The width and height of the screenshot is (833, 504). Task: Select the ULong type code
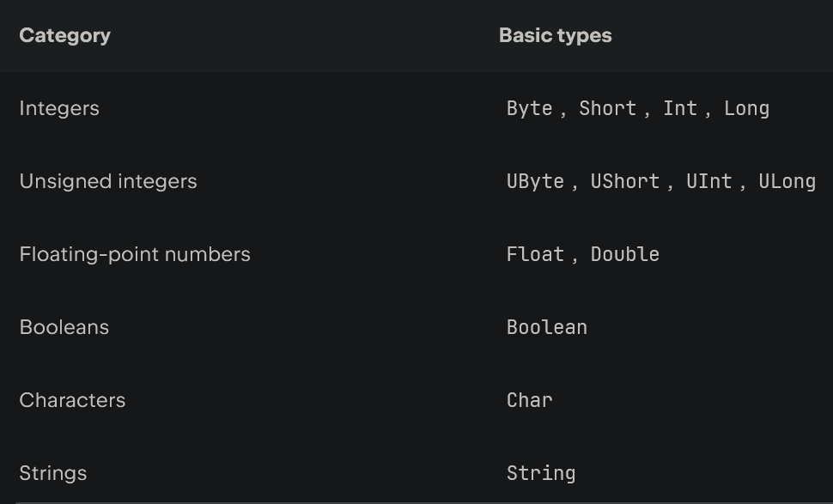(787, 181)
